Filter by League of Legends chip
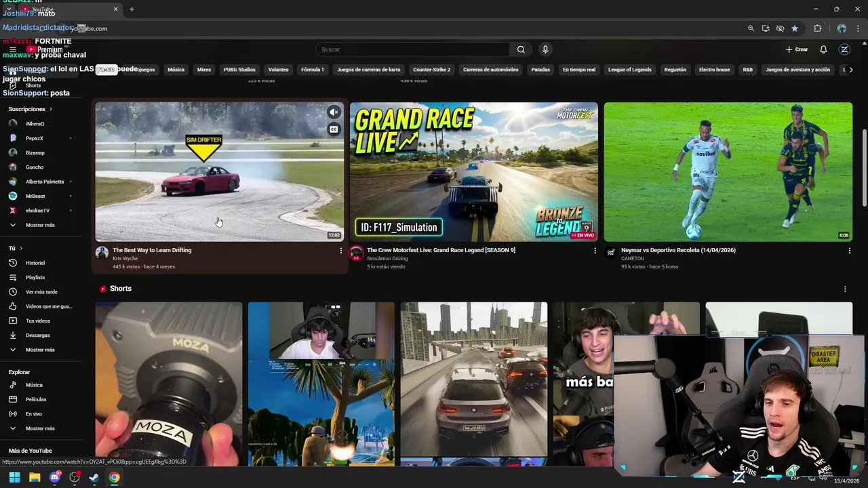The image size is (868, 488). click(x=629, y=70)
